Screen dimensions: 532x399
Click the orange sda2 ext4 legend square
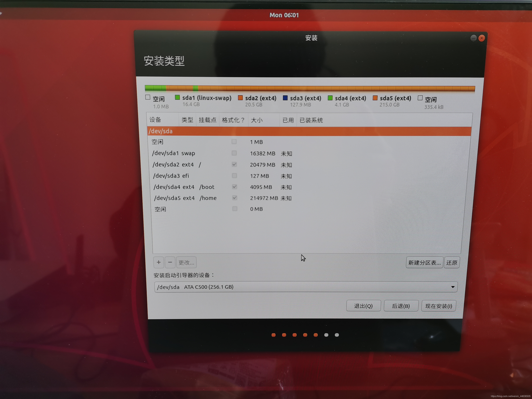[240, 98]
